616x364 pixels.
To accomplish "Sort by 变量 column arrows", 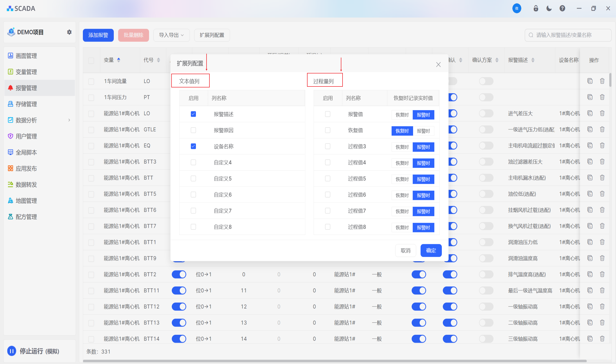I will tap(119, 60).
